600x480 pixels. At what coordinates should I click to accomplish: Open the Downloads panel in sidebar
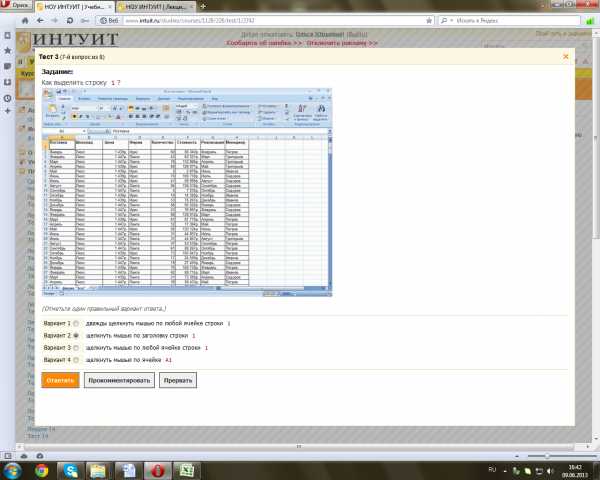[7, 82]
